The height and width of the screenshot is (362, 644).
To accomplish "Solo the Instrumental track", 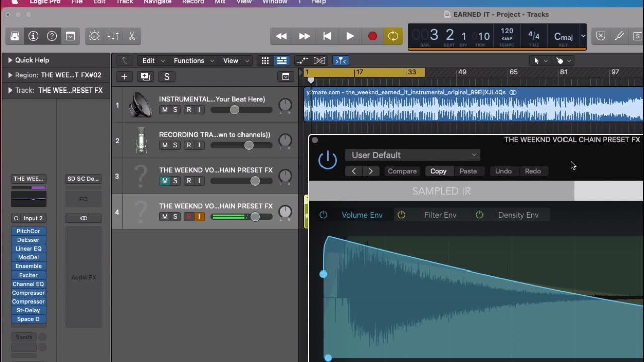I will point(175,110).
